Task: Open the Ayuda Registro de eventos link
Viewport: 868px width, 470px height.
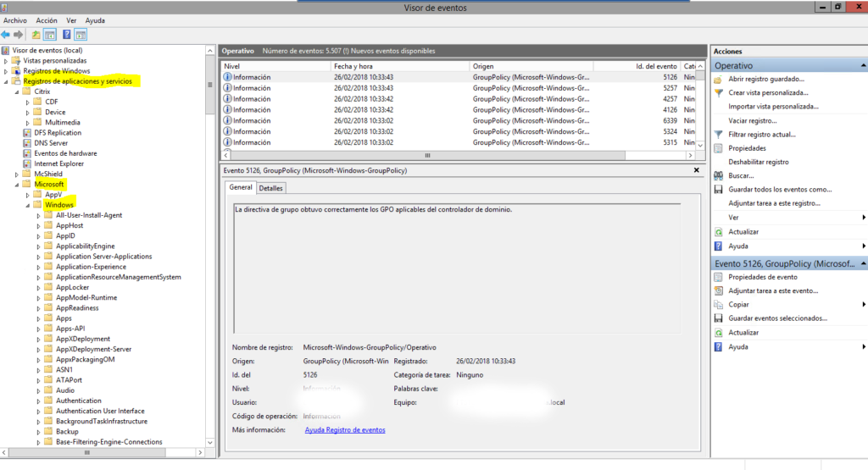Action: coord(345,430)
